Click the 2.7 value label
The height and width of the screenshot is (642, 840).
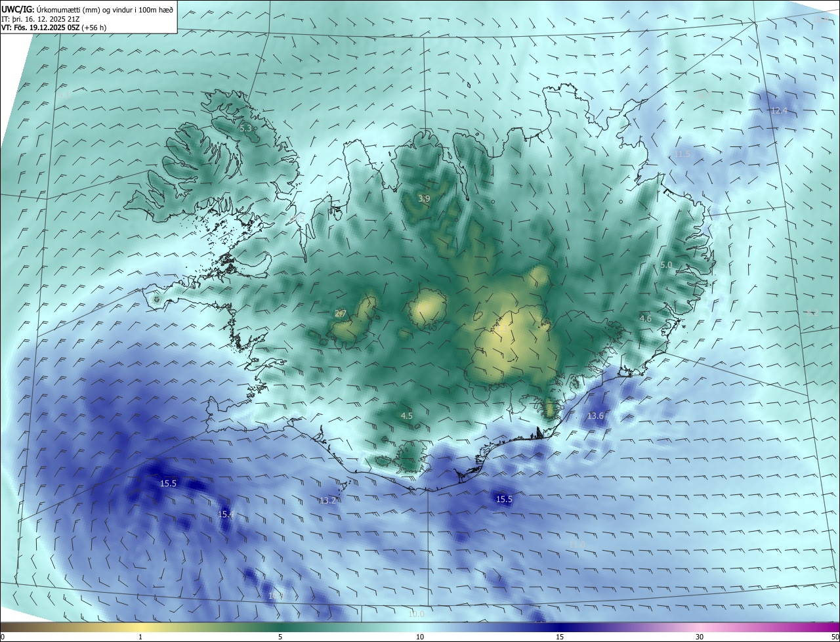[x=341, y=314]
